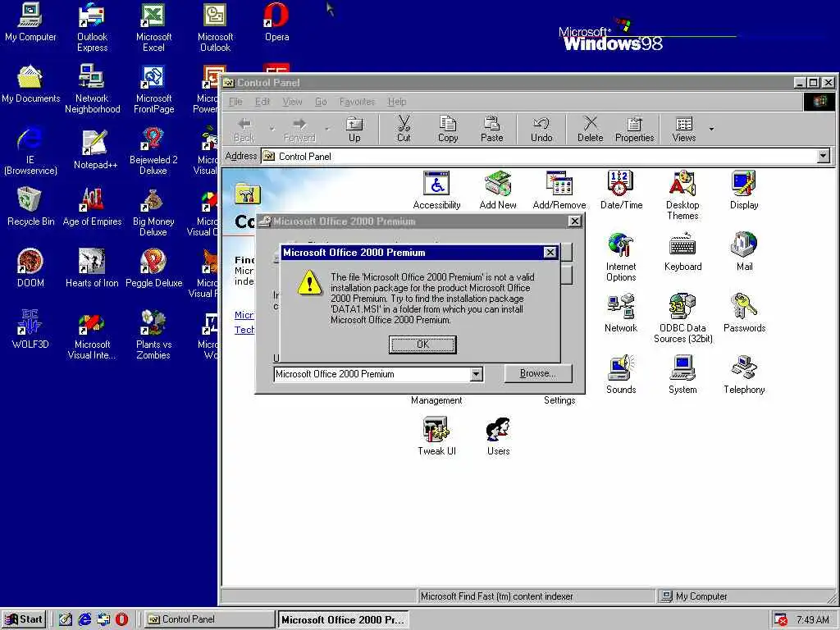
Task: Open the View menu
Action: click(x=293, y=101)
